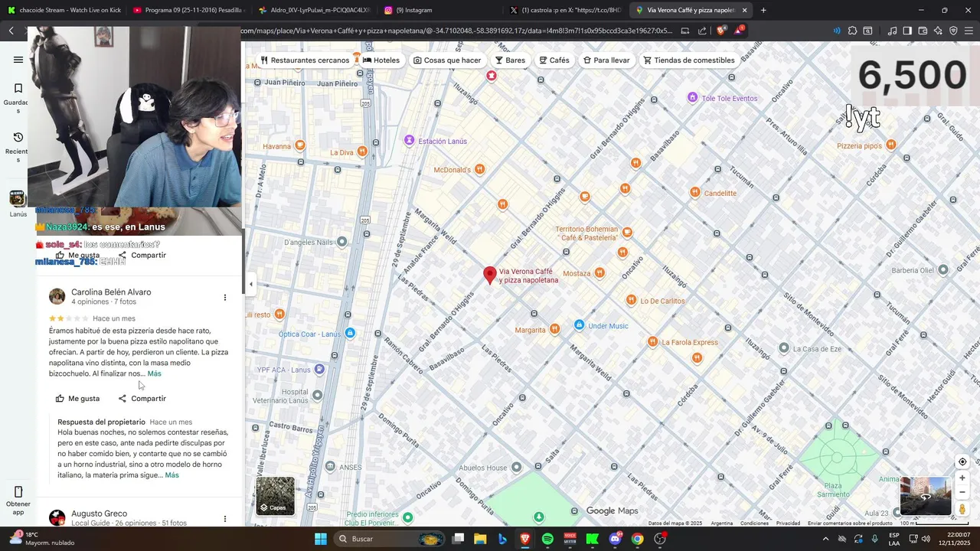
Task: Open Spotify from the taskbar
Action: (x=547, y=539)
